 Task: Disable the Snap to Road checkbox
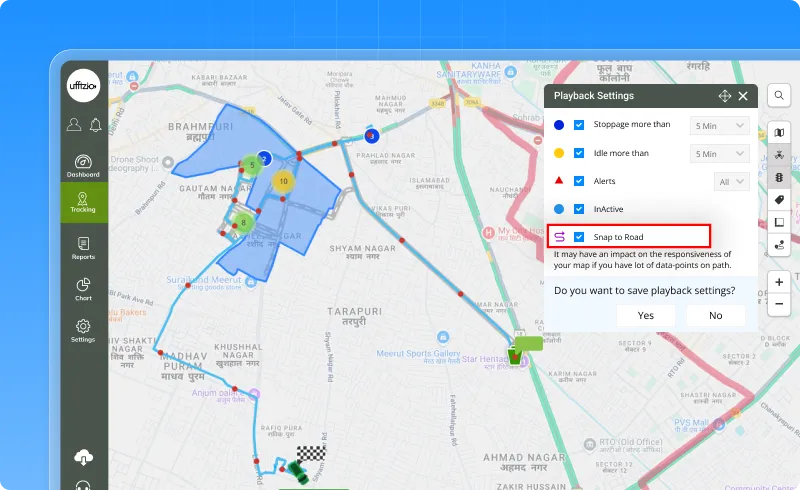click(x=579, y=237)
